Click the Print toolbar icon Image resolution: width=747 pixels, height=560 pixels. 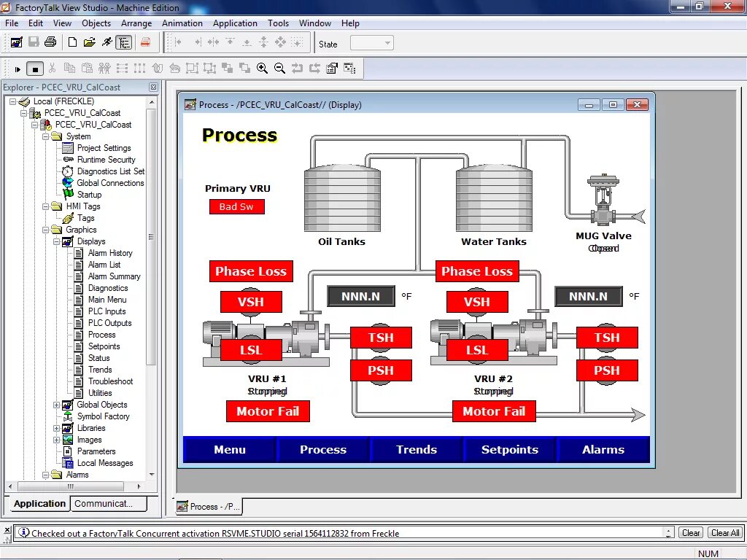[50, 43]
